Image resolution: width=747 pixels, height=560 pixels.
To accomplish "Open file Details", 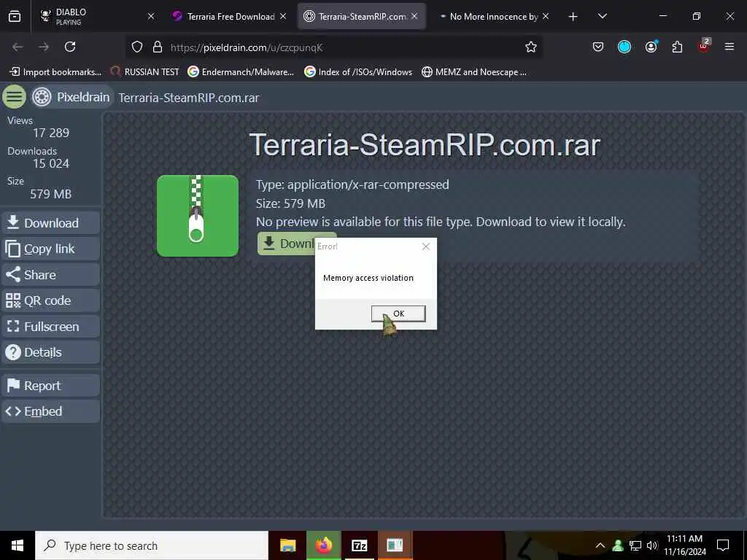I will [x=50, y=352].
